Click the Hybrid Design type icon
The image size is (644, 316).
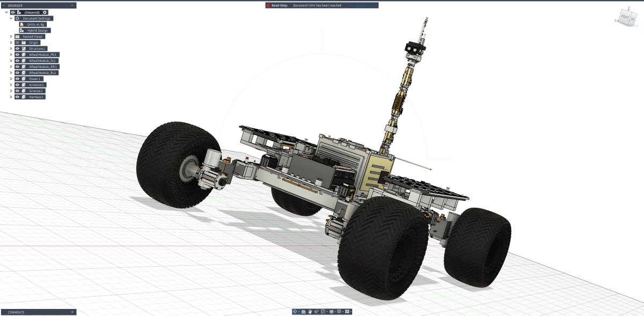[x=22, y=31]
